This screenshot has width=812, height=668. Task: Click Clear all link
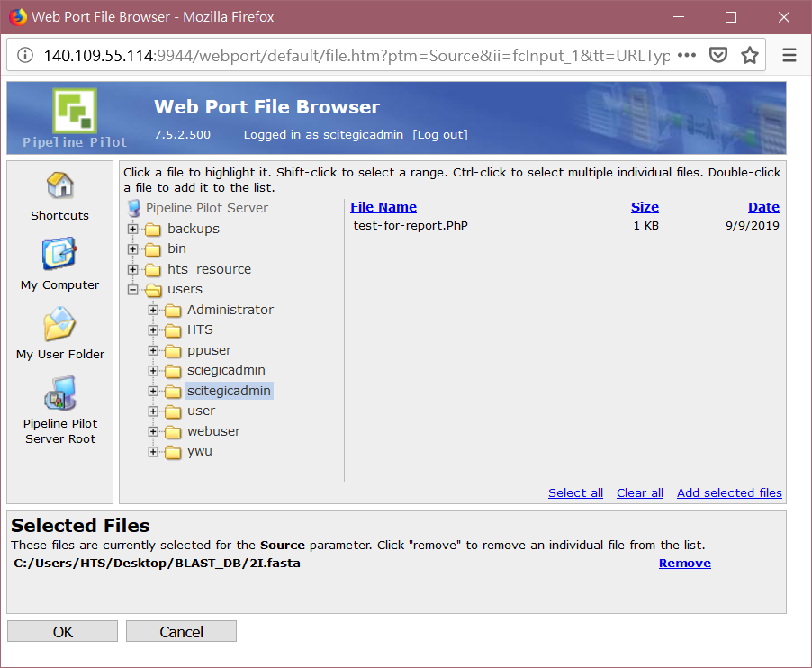coord(640,493)
